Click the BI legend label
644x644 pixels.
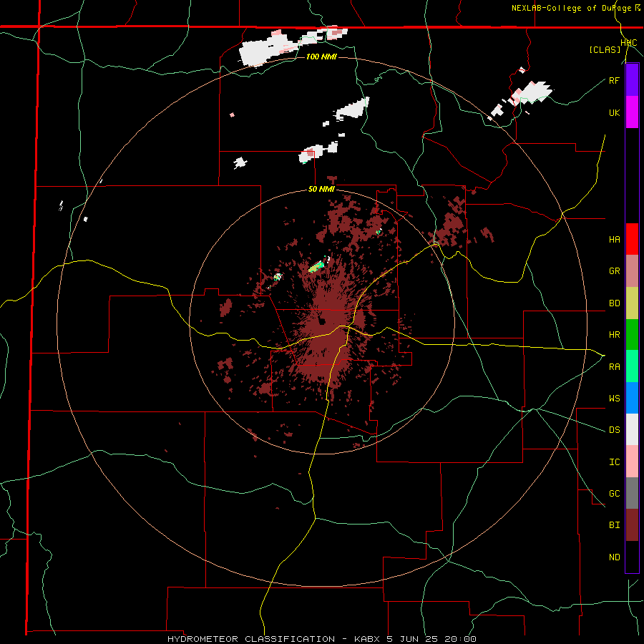point(614,525)
